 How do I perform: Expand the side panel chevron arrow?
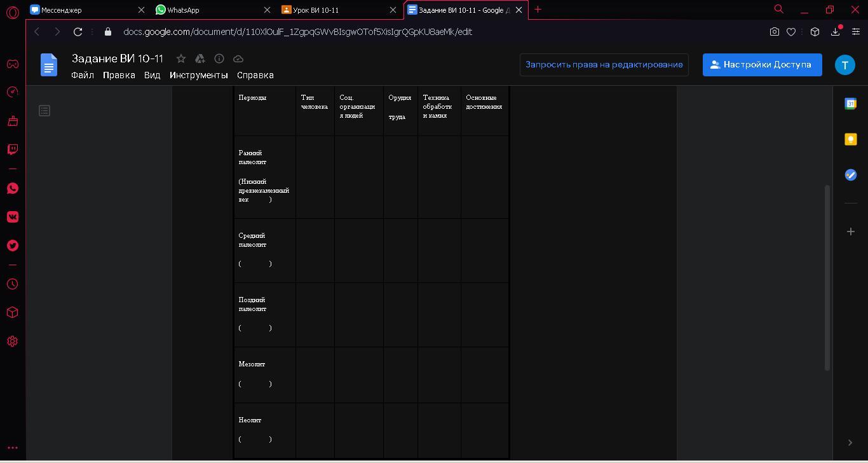850,443
